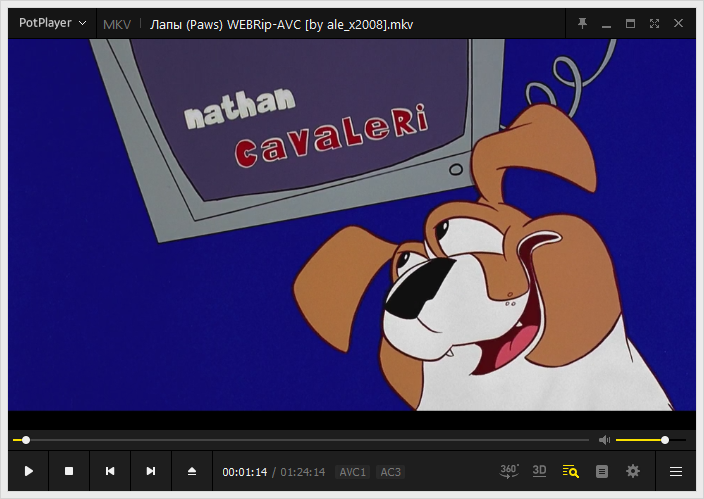
Task: Maximize the PotPlayer window
Action: 630,23
